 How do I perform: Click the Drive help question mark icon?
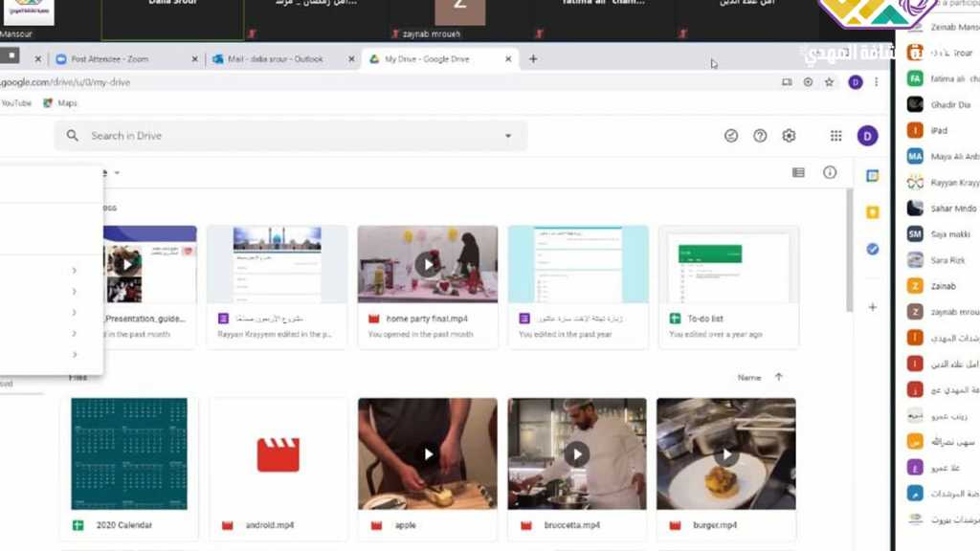point(760,136)
